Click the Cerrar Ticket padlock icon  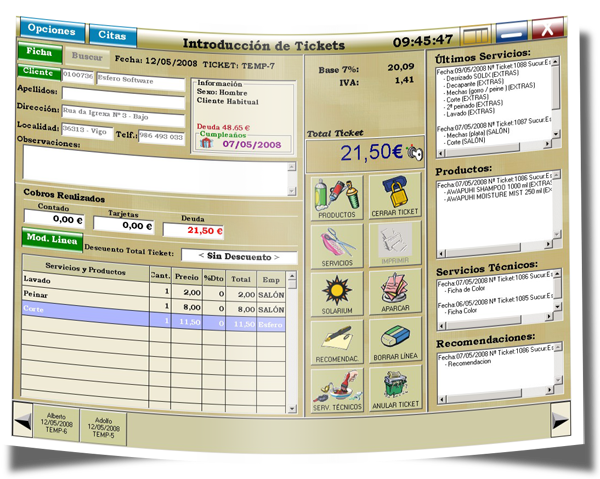tap(395, 196)
